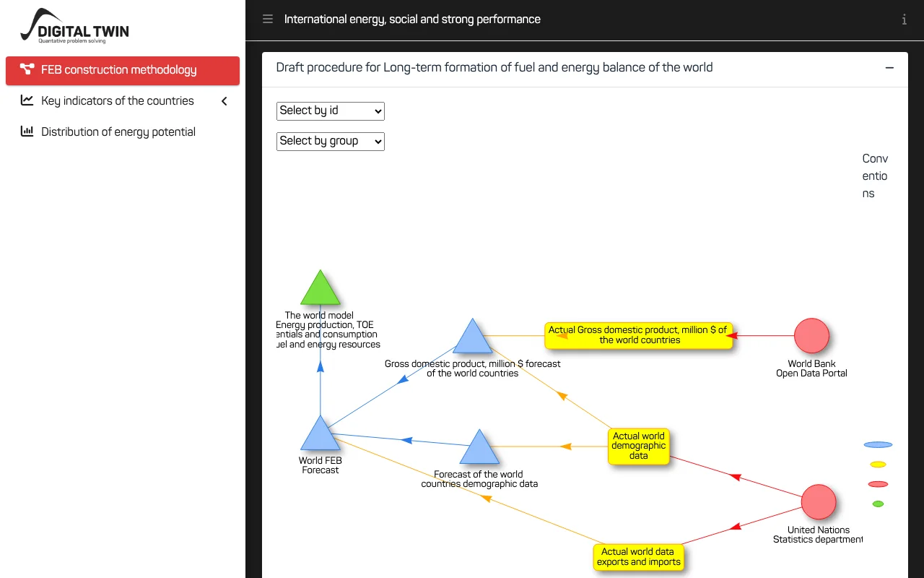Open FEB construction methodology page
924x578 pixels.
(123, 70)
